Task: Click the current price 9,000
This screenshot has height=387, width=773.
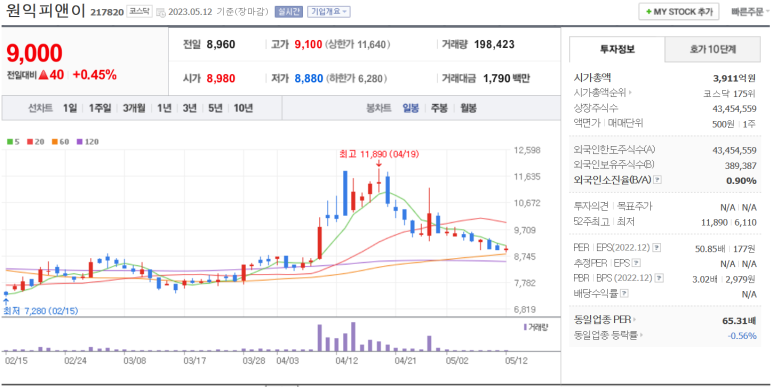Action: point(35,54)
